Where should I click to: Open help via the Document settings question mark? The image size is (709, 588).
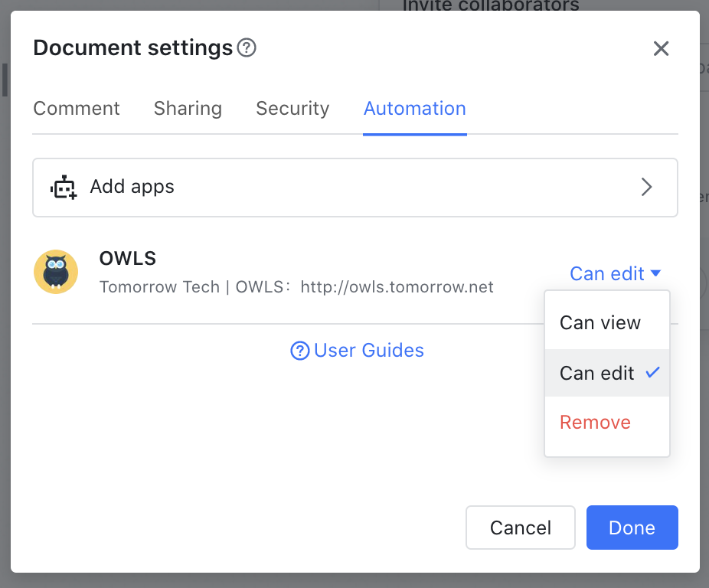pos(246,47)
